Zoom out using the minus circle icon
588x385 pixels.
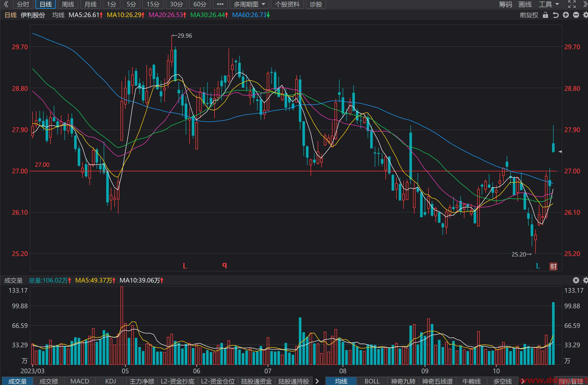point(576,15)
